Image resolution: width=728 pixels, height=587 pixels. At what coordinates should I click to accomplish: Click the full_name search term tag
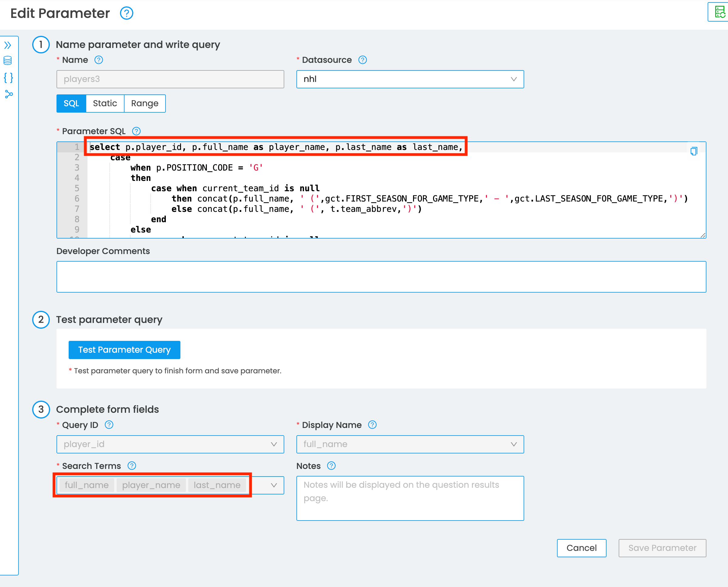coord(87,485)
